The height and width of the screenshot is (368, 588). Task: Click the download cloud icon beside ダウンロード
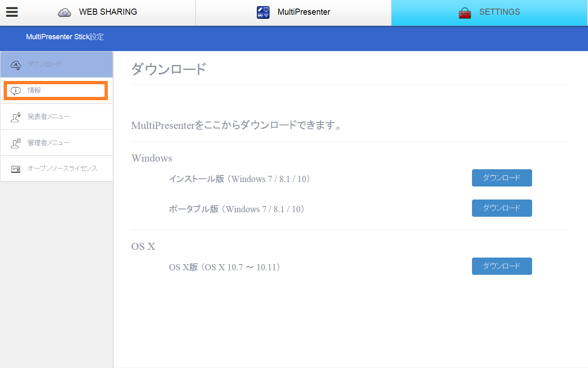tap(16, 64)
